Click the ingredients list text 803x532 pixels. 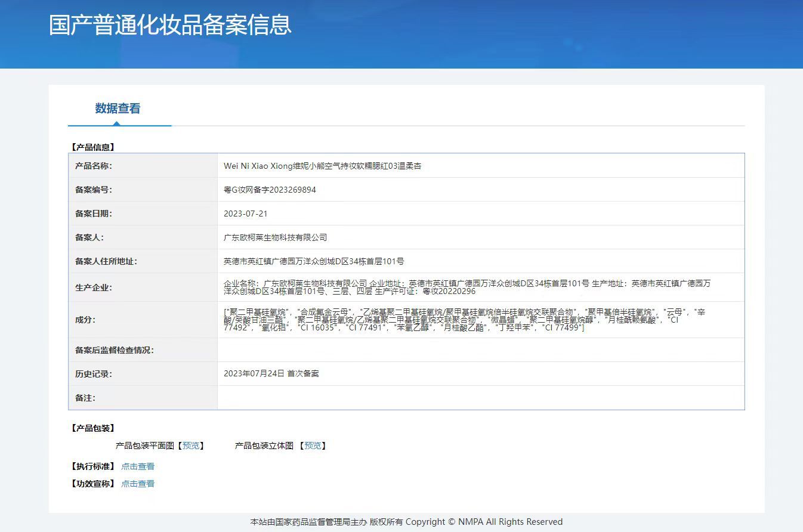coord(464,320)
